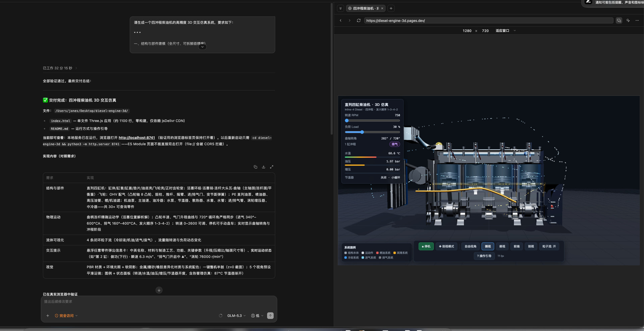Click 结构本体 legend swatch

click(346, 253)
